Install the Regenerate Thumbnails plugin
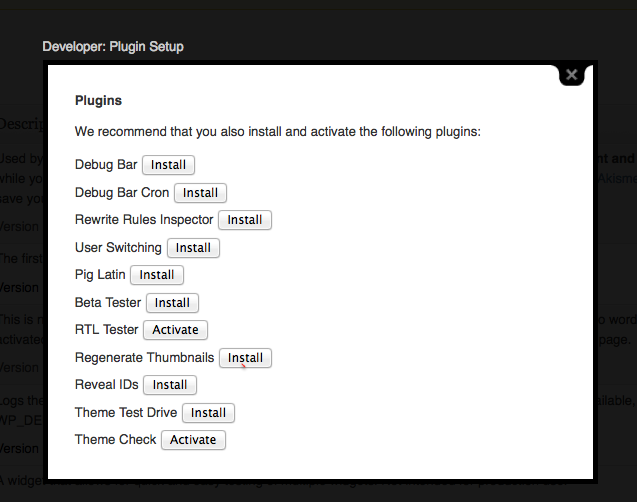Image resolution: width=637 pixels, height=502 pixels. tap(245, 357)
